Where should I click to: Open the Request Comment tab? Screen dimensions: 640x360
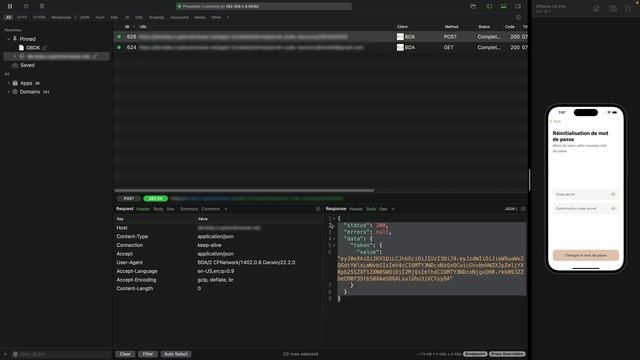211,209
